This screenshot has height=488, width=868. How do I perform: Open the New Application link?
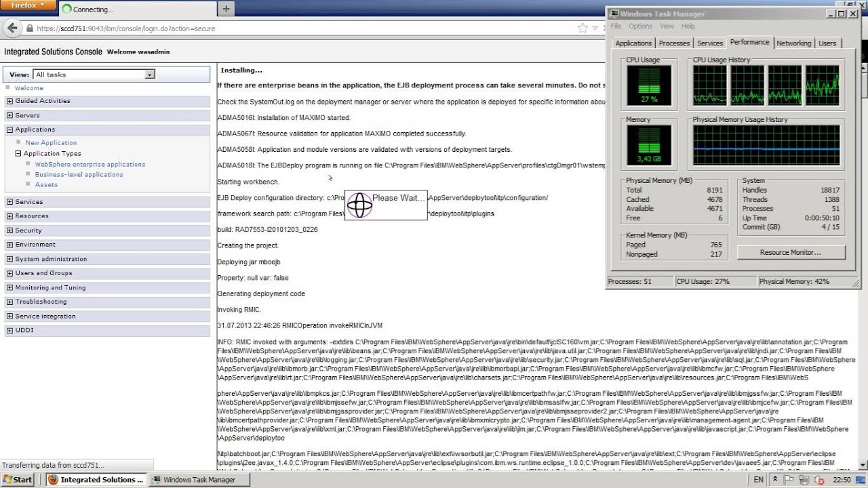coord(51,143)
